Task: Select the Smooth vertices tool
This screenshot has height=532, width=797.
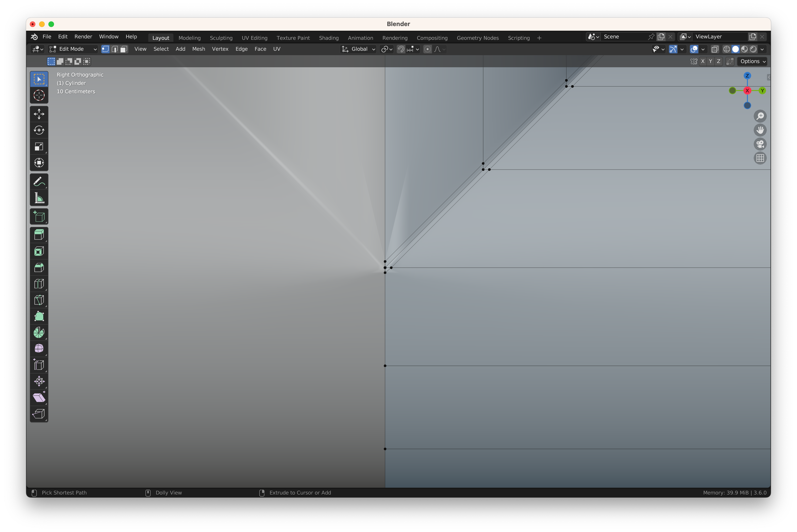Action: [39, 349]
